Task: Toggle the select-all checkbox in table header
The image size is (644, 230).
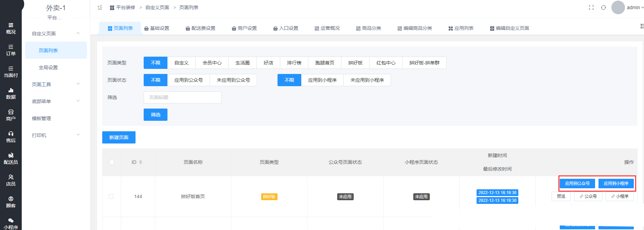Action: tap(112, 162)
